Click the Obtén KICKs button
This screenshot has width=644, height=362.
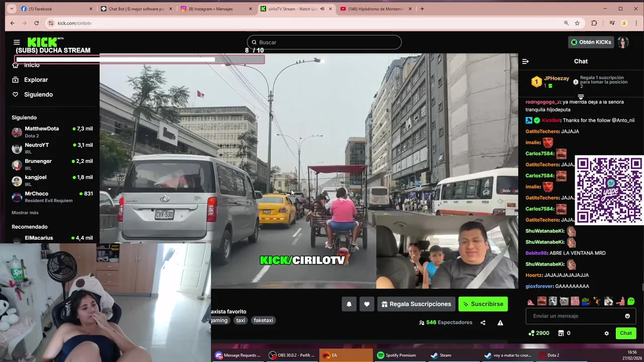click(591, 42)
